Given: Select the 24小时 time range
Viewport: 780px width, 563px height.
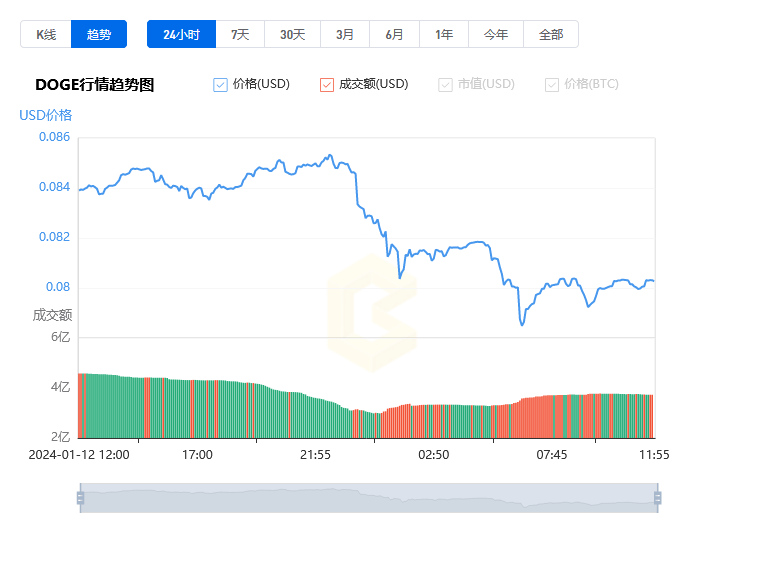Looking at the screenshot, I should [181, 34].
